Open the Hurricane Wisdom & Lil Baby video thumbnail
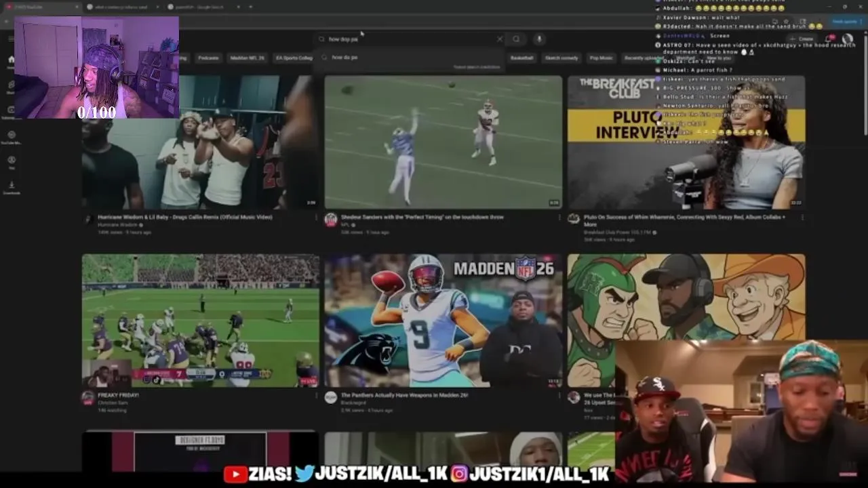The image size is (868, 488). pyautogui.click(x=200, y=142)
